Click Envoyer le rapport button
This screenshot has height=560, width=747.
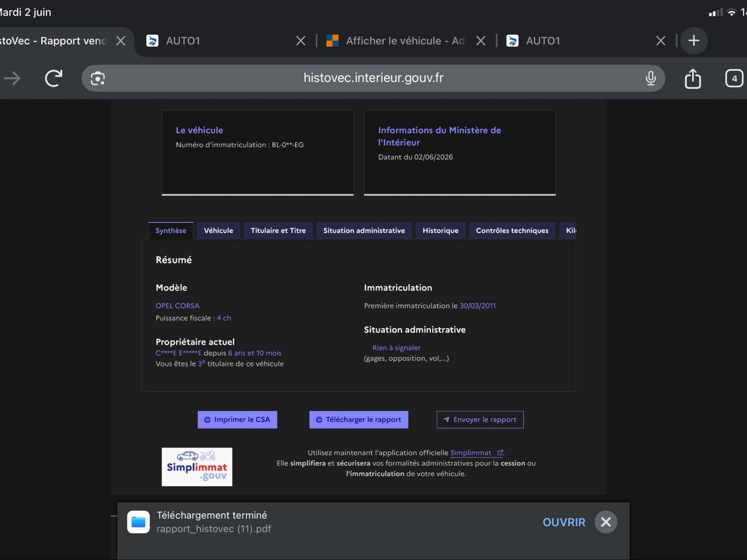point(480,419)
